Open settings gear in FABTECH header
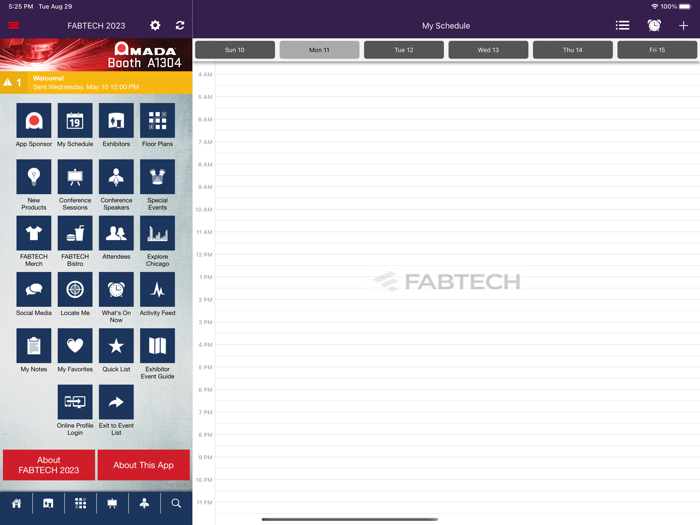The width and height of the screenshot is (700, 525). (155, 25)
